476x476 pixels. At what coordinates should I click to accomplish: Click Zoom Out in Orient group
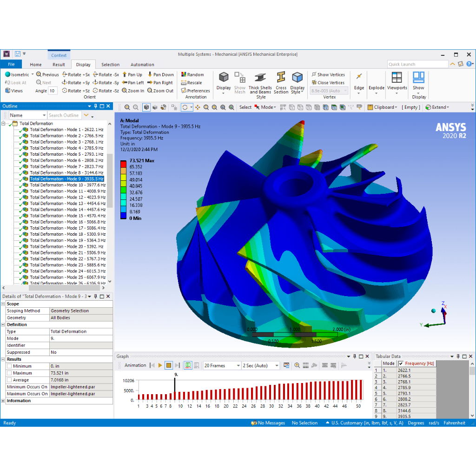160,91
